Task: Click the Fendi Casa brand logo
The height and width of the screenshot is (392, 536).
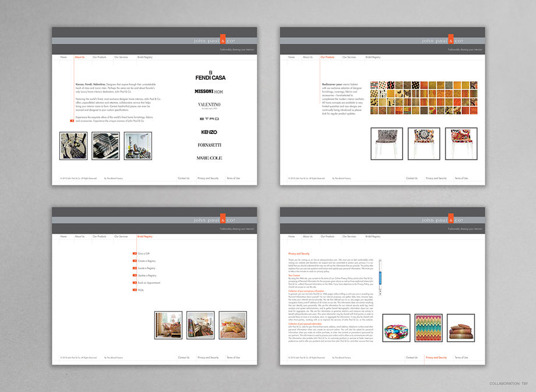Action: [210, 76]
